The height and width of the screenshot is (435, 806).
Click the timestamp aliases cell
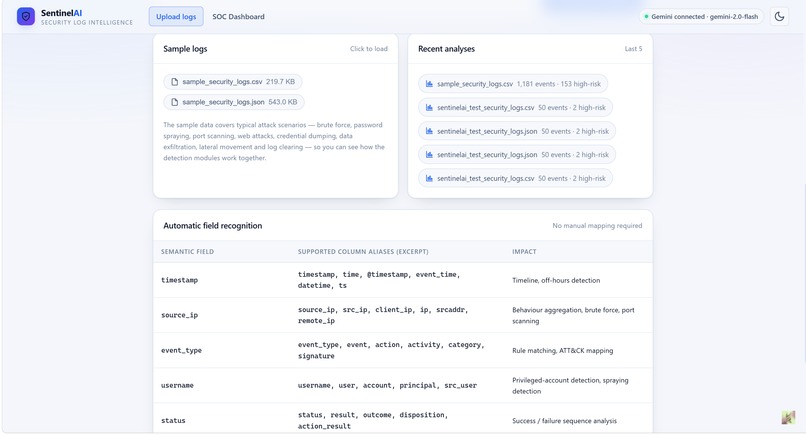(379, 280)
